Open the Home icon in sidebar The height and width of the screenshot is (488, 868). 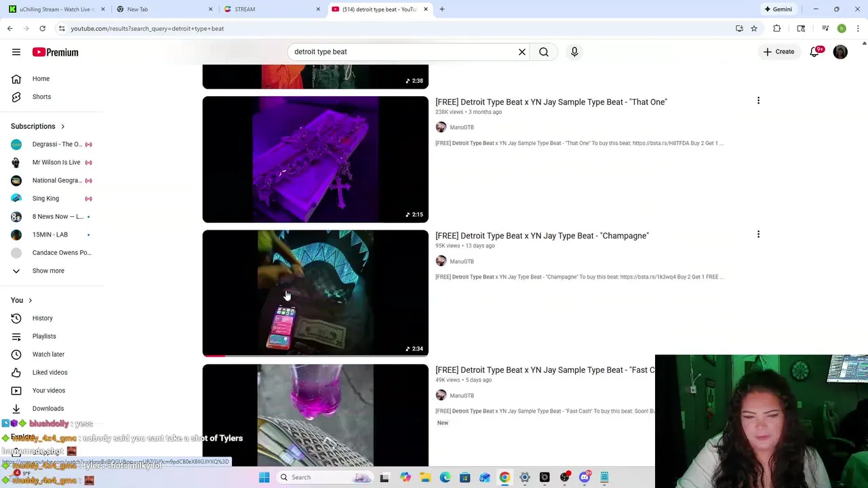coord(16,79)
